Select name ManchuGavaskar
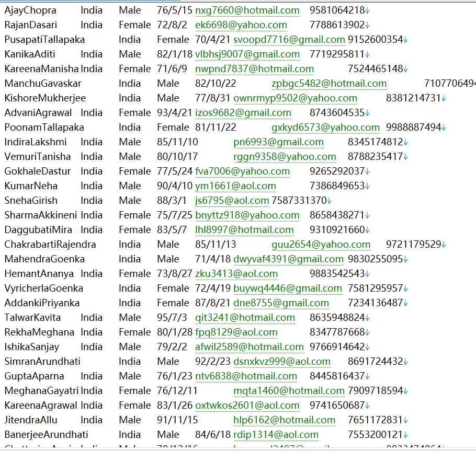Screen dimensions: 476x451 click(x=43, y=84)
